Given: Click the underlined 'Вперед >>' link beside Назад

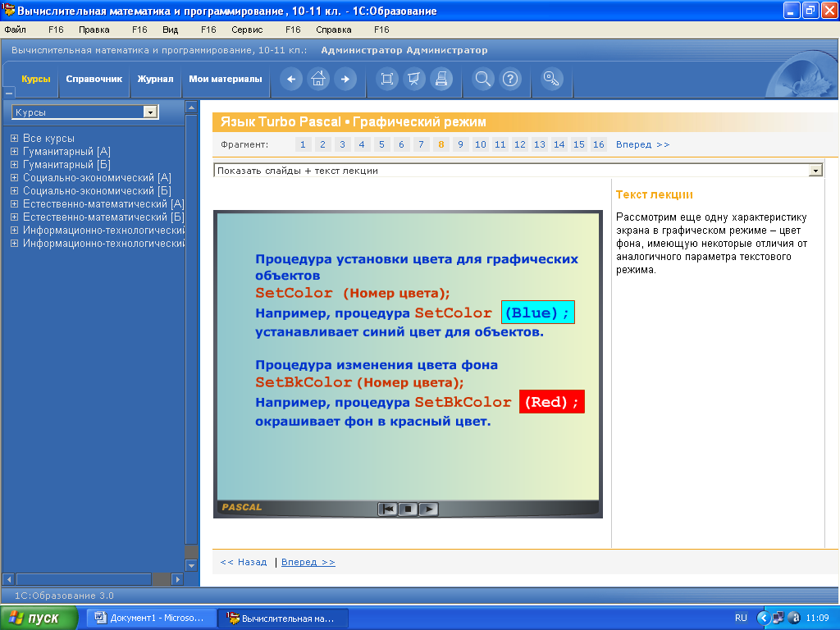Looking at the screenshot, I should (x=308, y=562).
